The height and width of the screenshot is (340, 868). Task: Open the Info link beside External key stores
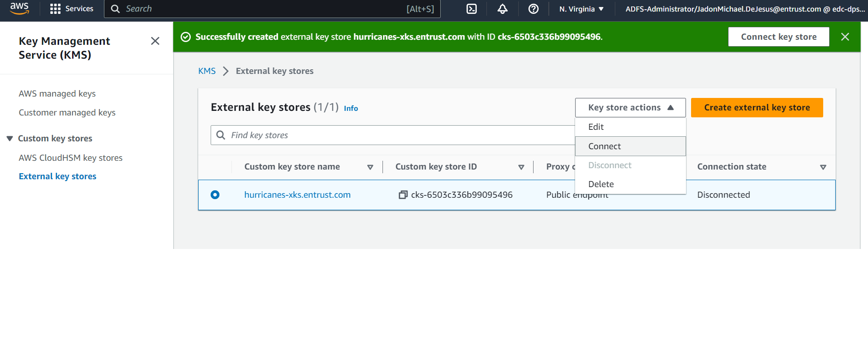click(x=351, y=108)
